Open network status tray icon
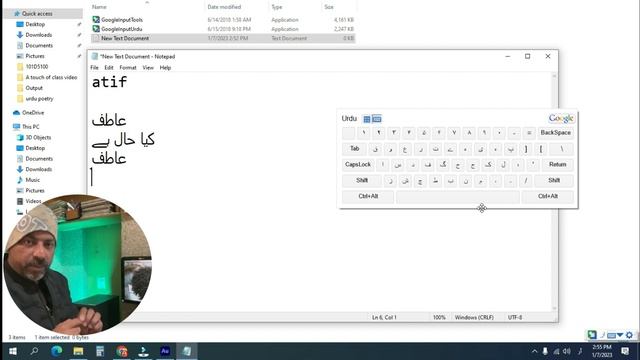This screenshot has height=360, width=640. click(x=556, y=351)
